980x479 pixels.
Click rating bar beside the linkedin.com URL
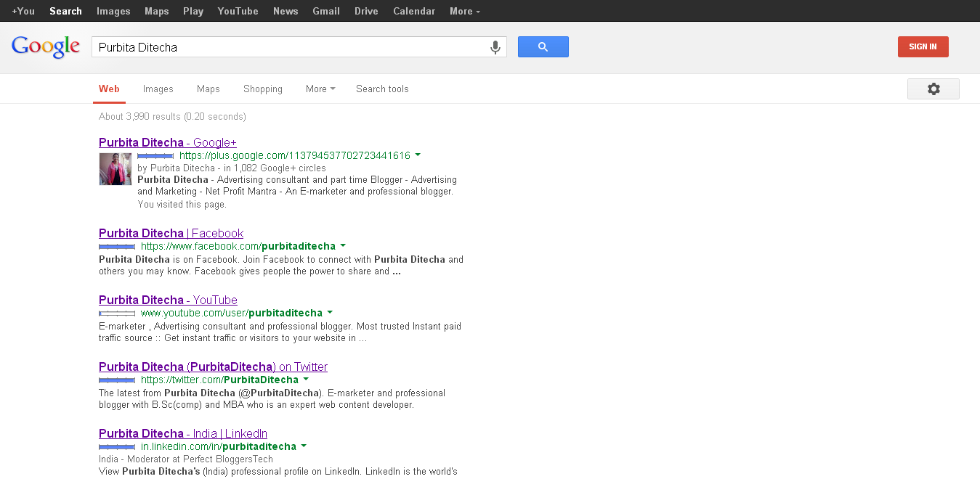pyautogui.click(x=117, y=447)
